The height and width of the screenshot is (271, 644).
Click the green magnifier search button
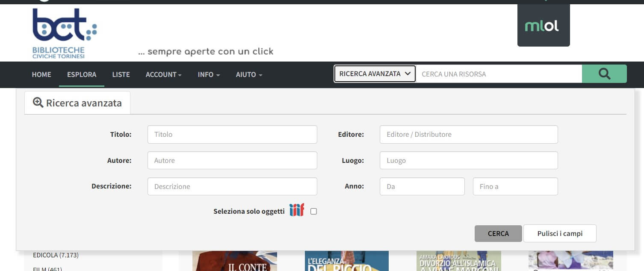(604, 74)
